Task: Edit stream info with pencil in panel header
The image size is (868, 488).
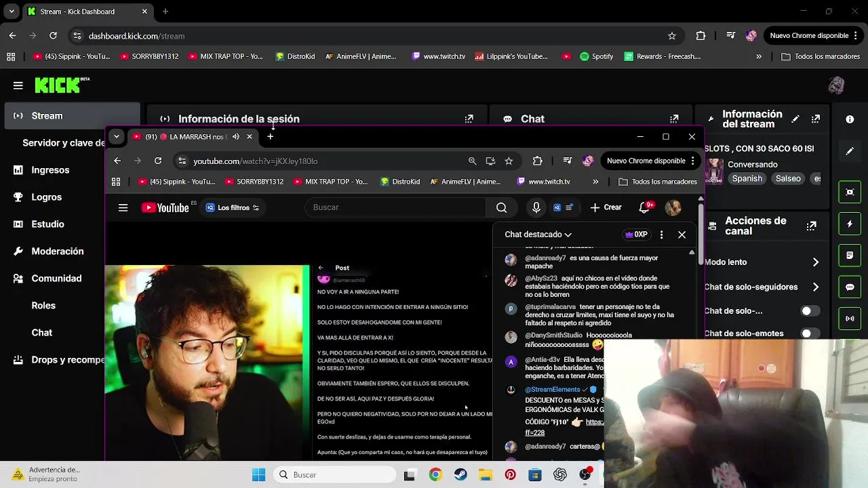Action: (x=795, y=119)
